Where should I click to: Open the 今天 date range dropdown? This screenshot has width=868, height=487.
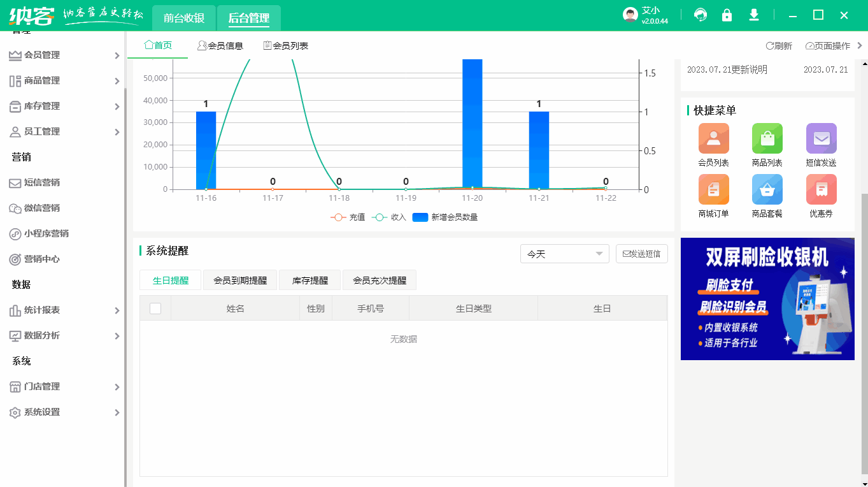pos(564,254)
